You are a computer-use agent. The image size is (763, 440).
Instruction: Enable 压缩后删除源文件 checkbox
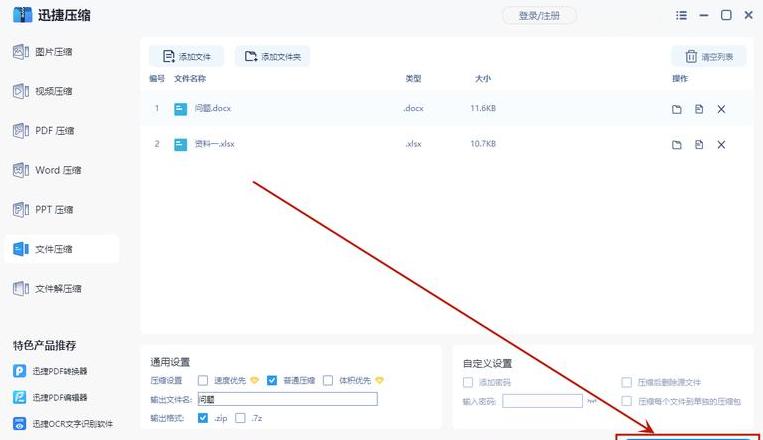coord(627,382)
